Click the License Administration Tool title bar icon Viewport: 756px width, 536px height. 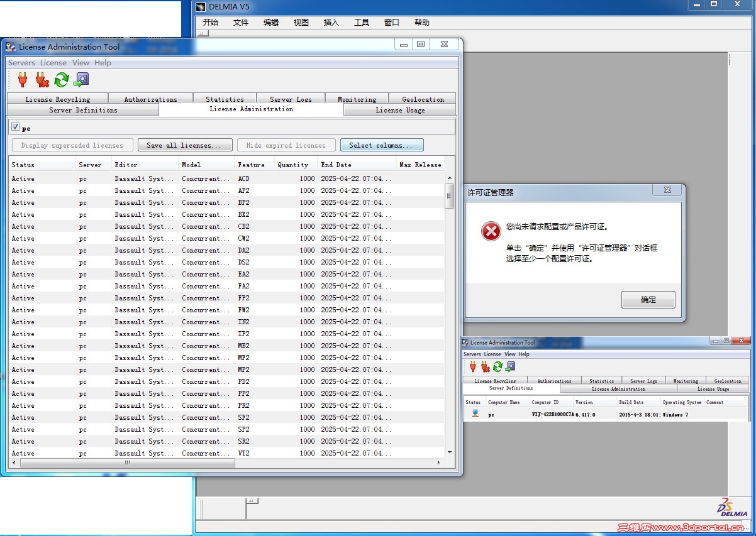click(10, 46)
